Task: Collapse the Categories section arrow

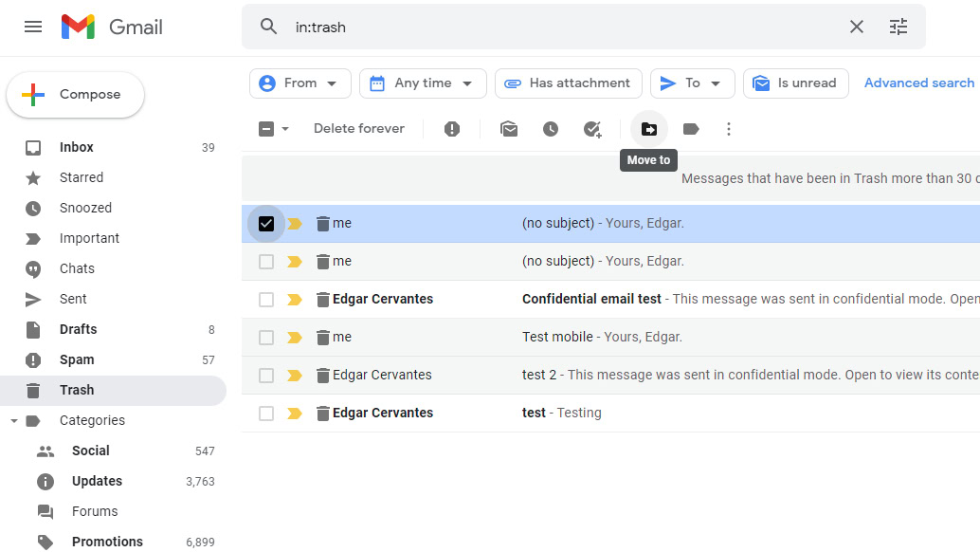Action: [x=14, y=421]
